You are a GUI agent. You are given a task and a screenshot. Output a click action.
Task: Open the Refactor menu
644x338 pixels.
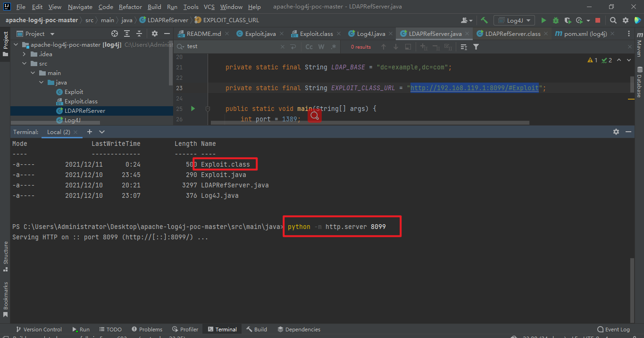130,7
